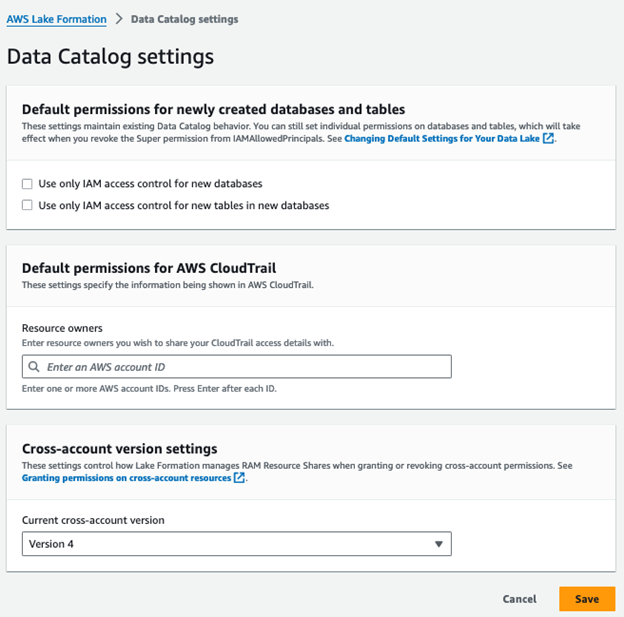This screenshot has height=617, width=624.
Task: Click external-link icon after cross-account resources link
Action: pyautogui.click(x=239, y=478)
